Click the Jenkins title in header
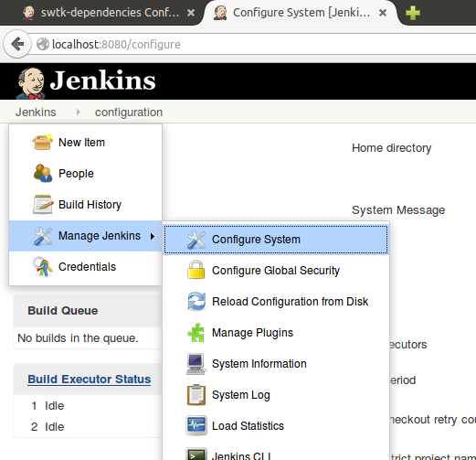This screenshot has width=476, height=460. point(103,80)
